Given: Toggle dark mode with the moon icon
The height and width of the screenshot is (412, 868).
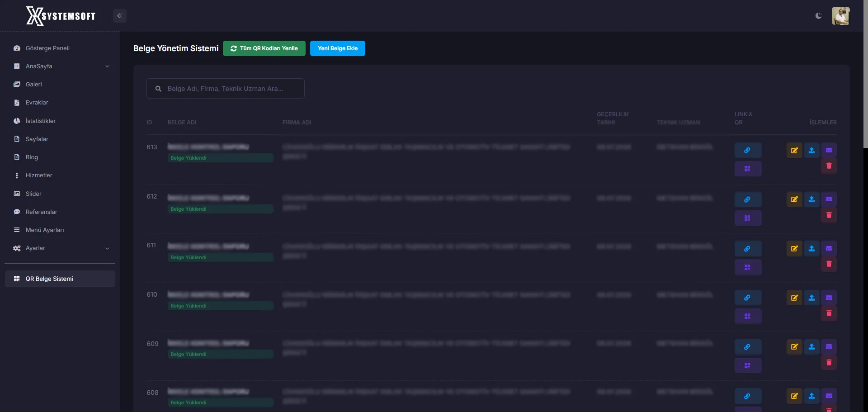Looking at the screenshot, I should coord(818,16).
